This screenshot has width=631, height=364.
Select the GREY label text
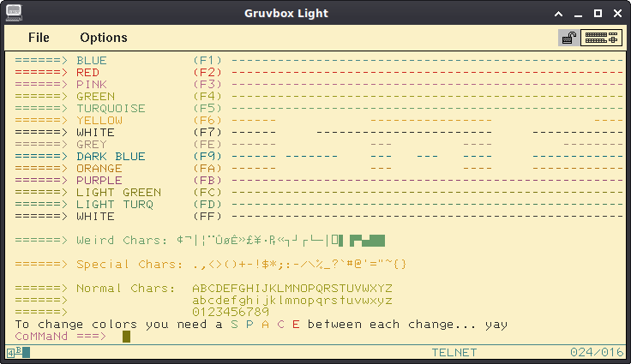[x=92, y=145]
